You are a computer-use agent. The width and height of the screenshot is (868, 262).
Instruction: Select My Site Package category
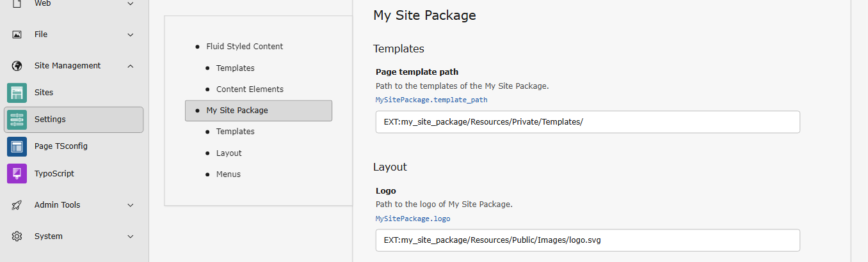click(x=259, y=111)
